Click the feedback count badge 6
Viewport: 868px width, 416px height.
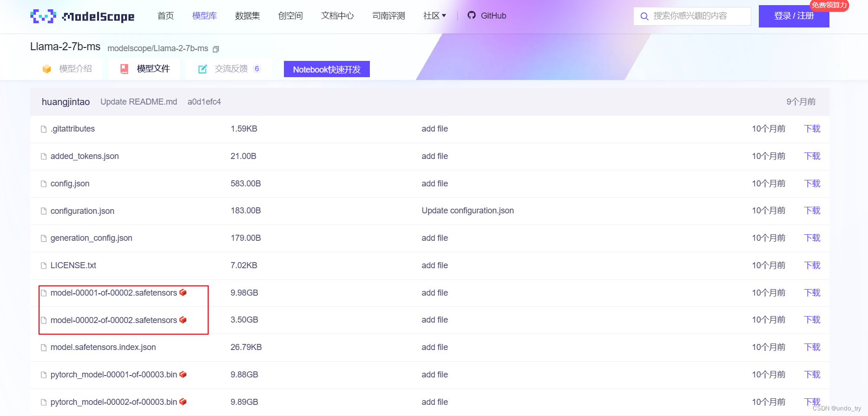coord(257,69)
